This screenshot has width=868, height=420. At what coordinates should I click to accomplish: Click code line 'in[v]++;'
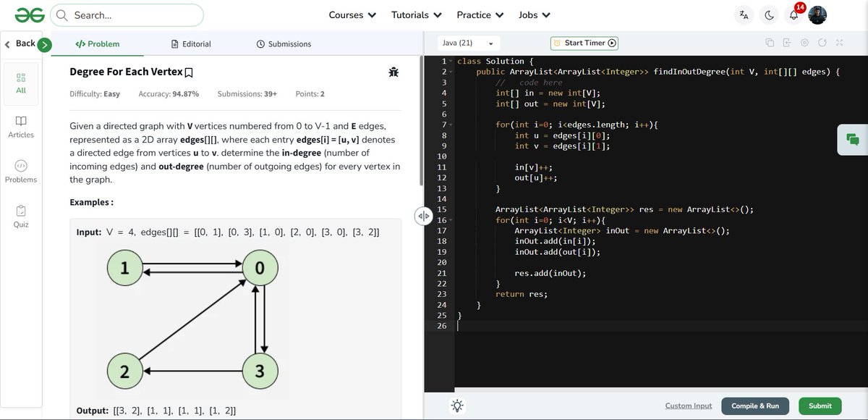[x=533, y=167]
